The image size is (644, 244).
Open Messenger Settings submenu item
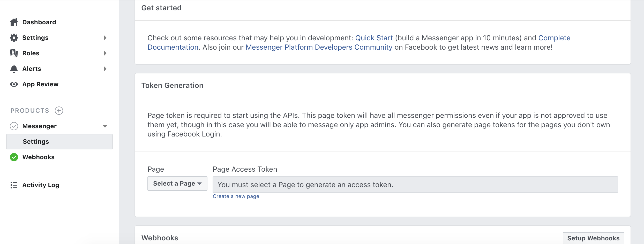[59, 142]
